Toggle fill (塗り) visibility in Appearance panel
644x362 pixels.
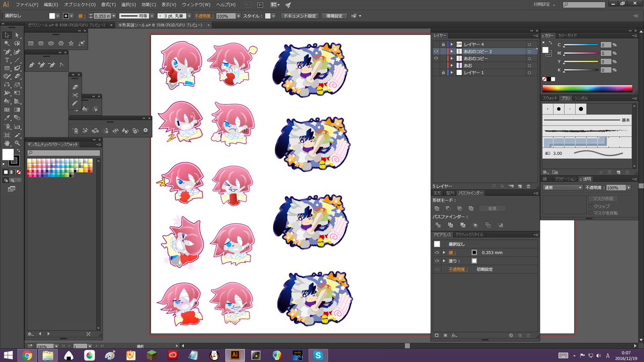[437, 261]
